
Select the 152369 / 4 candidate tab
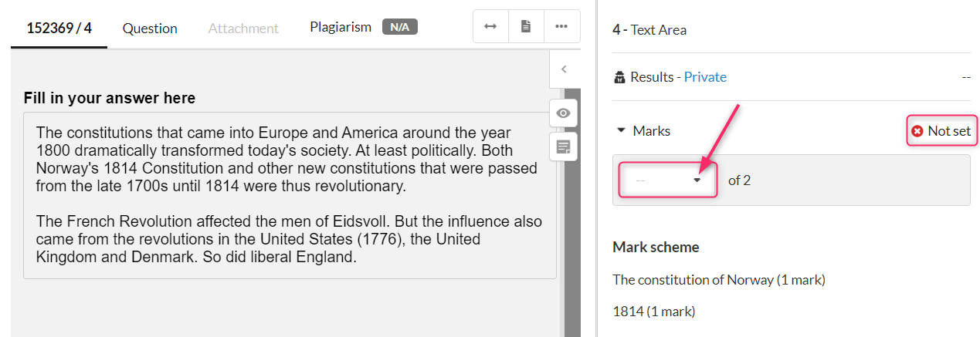click(x=59, y=29)
